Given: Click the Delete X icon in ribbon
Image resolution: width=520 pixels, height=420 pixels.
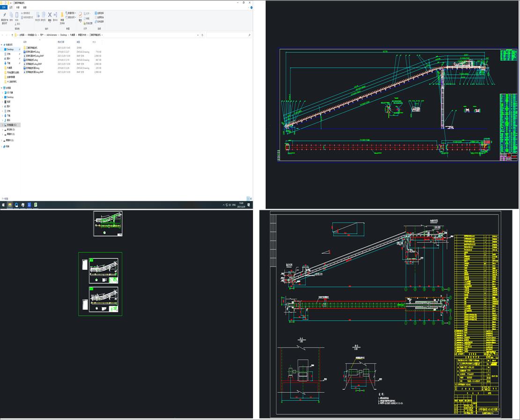Looking at the screenshot, I should (x=50, y=15).
